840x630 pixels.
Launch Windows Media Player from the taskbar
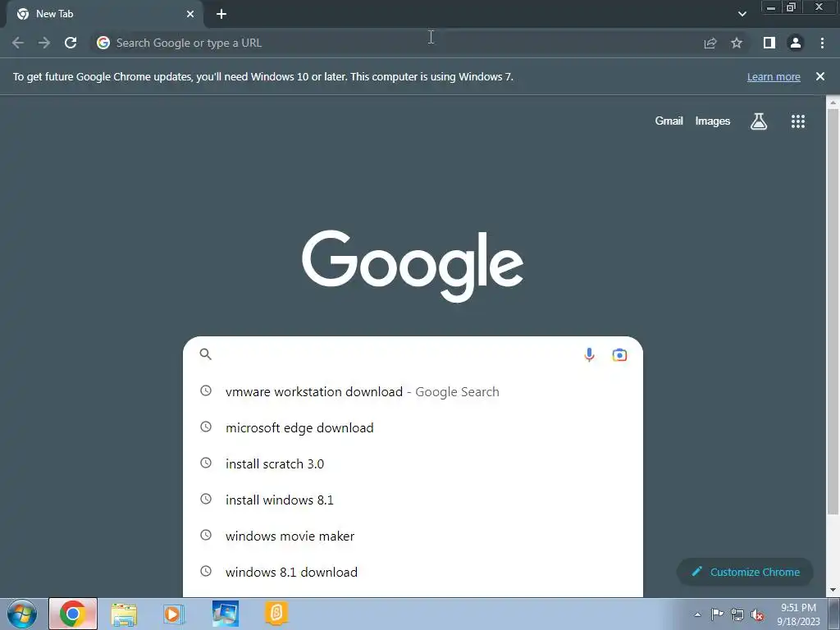pos(174,614)
